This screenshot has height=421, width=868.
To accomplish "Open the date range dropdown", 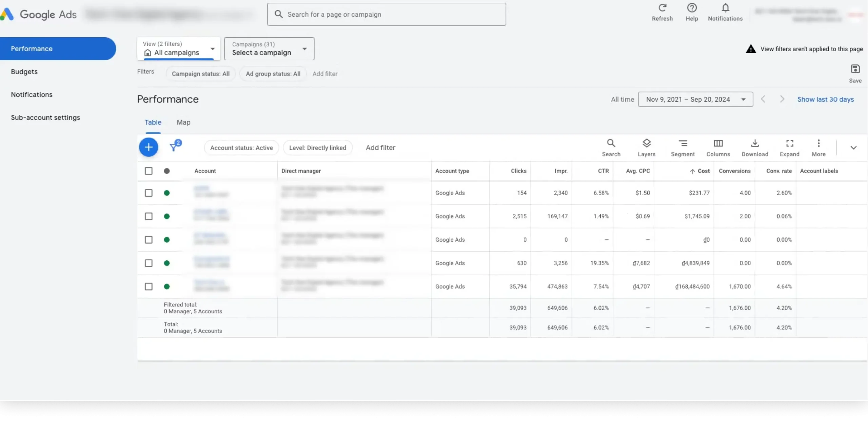I will (695, 99).
